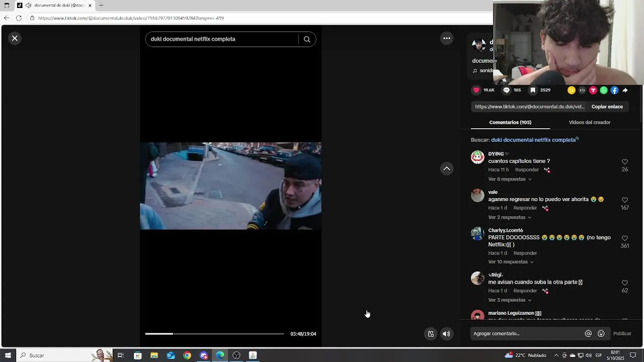The width and height of the screenshot is (644, 362).
Task: Go to previous video with up arrow
Action: (447, 168)
